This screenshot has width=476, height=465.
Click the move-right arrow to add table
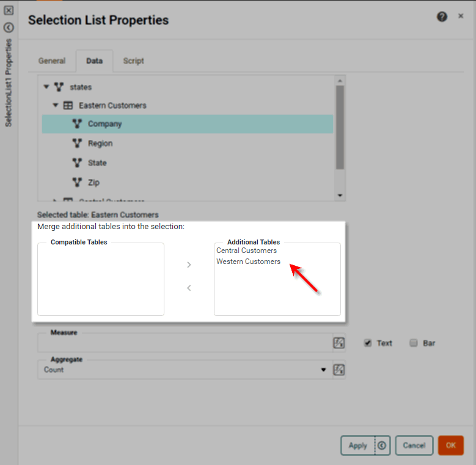pos(189,265)
